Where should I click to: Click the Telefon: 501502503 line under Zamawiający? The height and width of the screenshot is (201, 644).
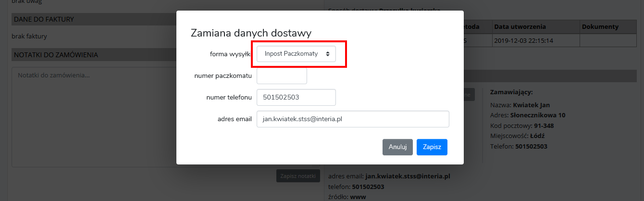[x=519, y=146]
